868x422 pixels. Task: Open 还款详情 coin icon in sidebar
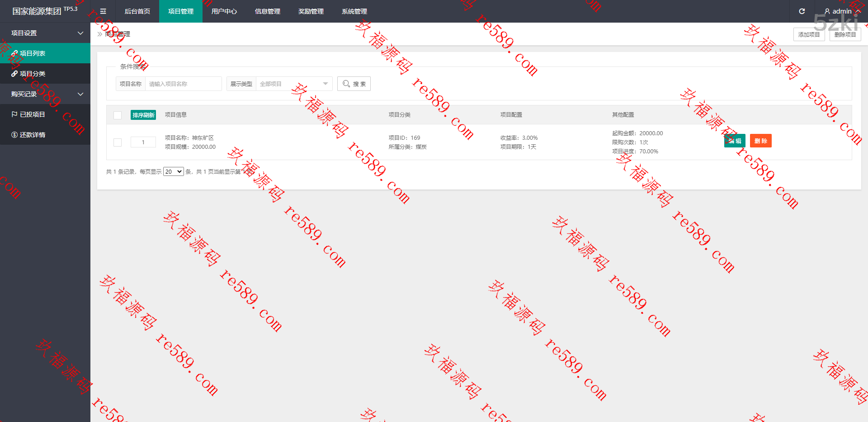click(14, 135)
